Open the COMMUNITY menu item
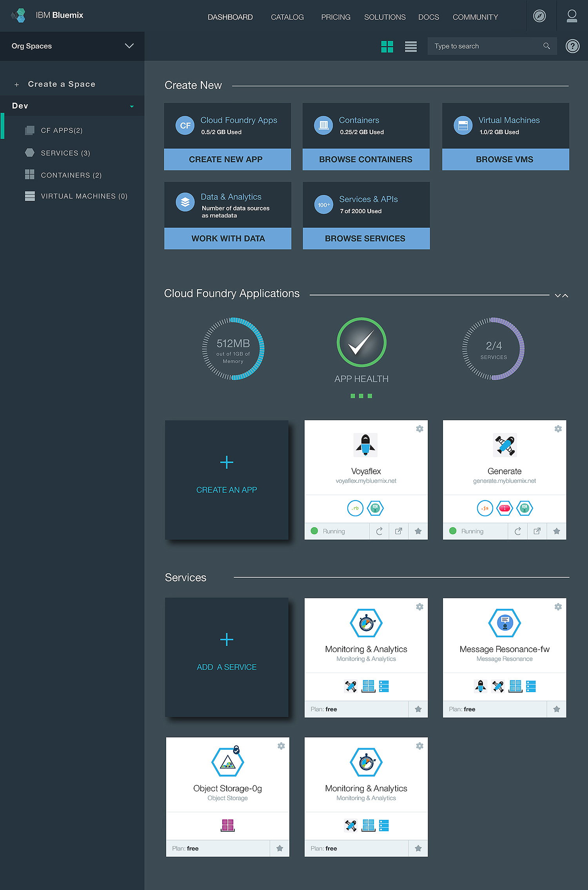The width and height of the screenshot is (588, 890). tap(475, 17)
